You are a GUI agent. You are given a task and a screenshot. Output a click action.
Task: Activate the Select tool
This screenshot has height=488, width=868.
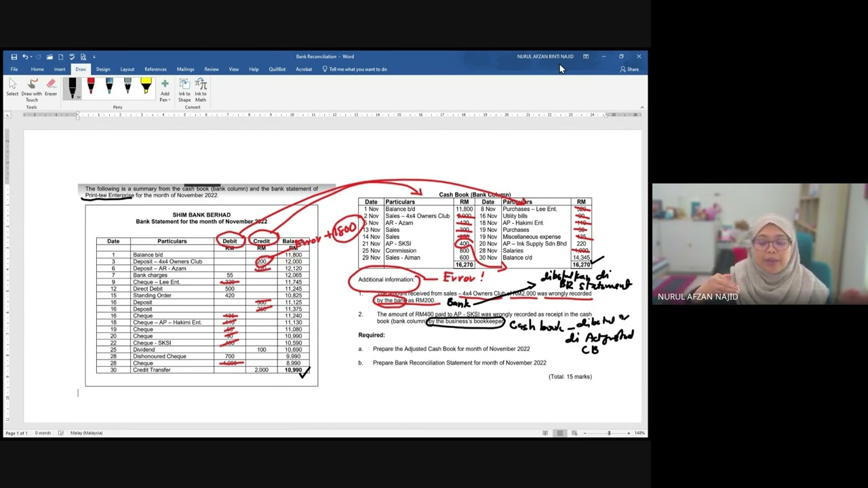12,87
